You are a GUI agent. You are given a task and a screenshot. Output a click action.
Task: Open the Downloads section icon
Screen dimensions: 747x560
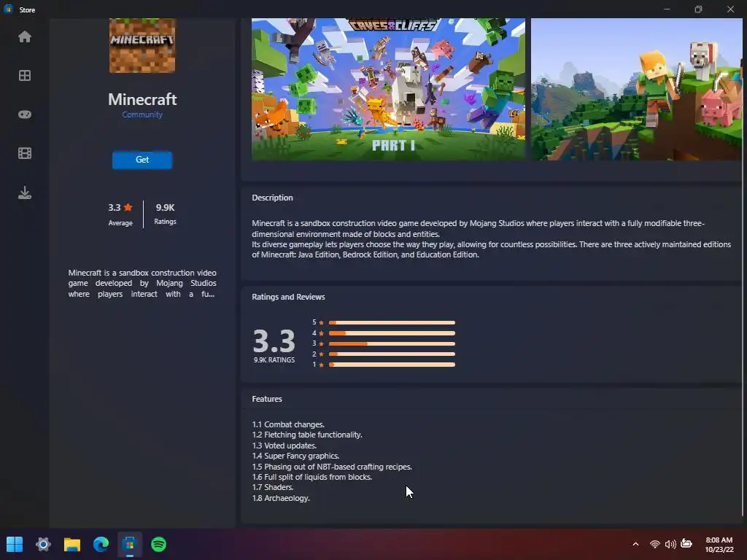click(25, 192)
